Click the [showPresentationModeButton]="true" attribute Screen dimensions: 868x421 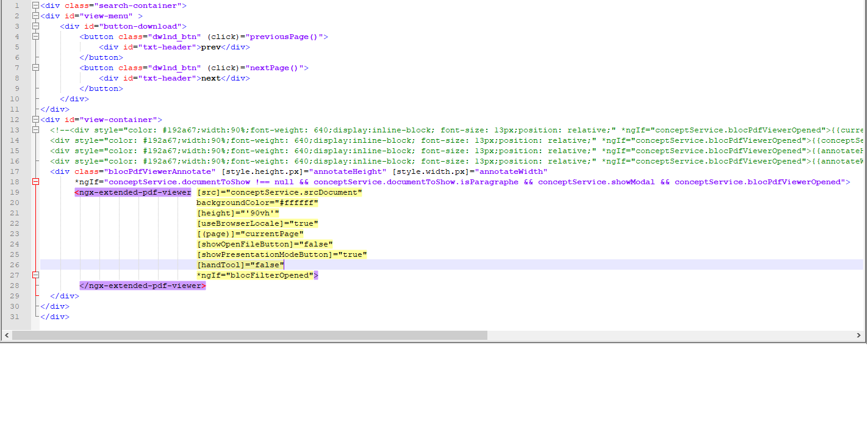[281, 254]
